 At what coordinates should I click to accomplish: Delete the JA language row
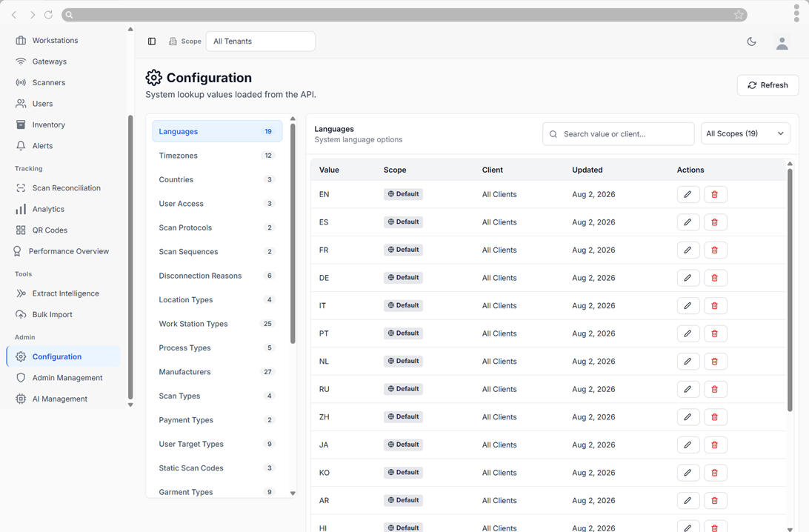click(x=715, y=445)
